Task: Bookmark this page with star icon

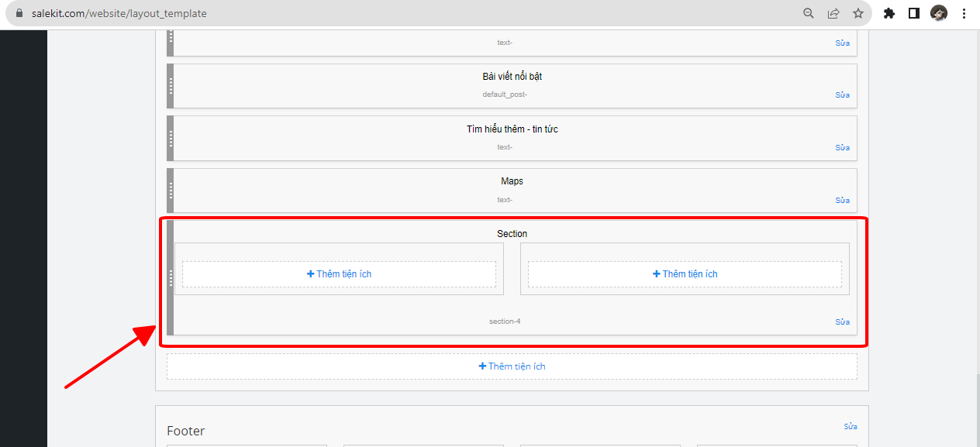Action: point(858,13)
